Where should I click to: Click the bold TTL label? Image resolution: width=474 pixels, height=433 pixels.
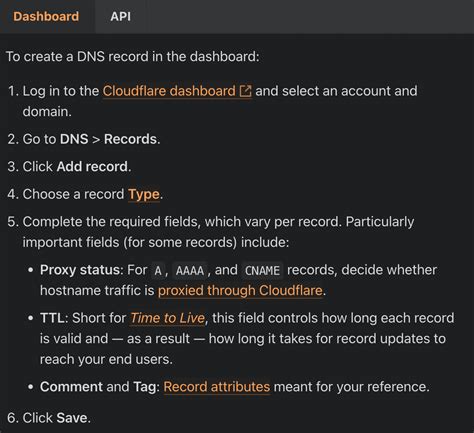52,318
